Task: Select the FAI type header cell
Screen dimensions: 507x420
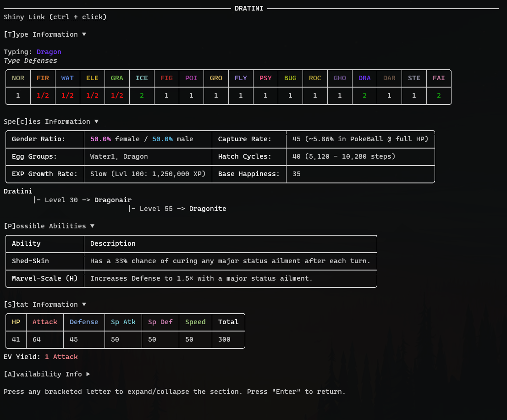Action: [x=439, y=78]
